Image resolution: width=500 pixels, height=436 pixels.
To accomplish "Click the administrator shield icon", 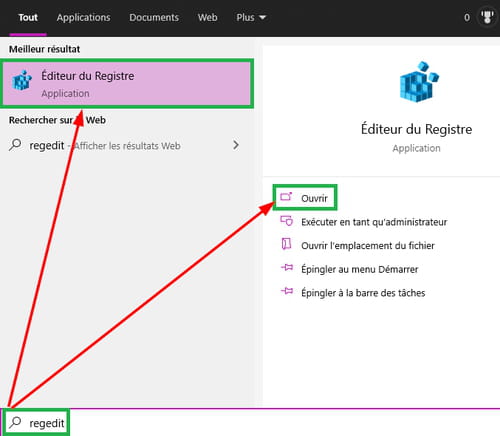I will 287,221.
